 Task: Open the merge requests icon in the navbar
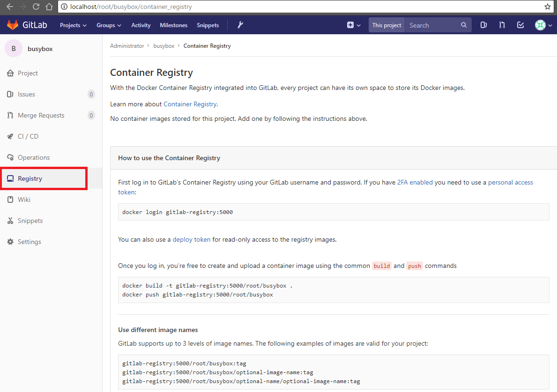click(x=502, y=25)
